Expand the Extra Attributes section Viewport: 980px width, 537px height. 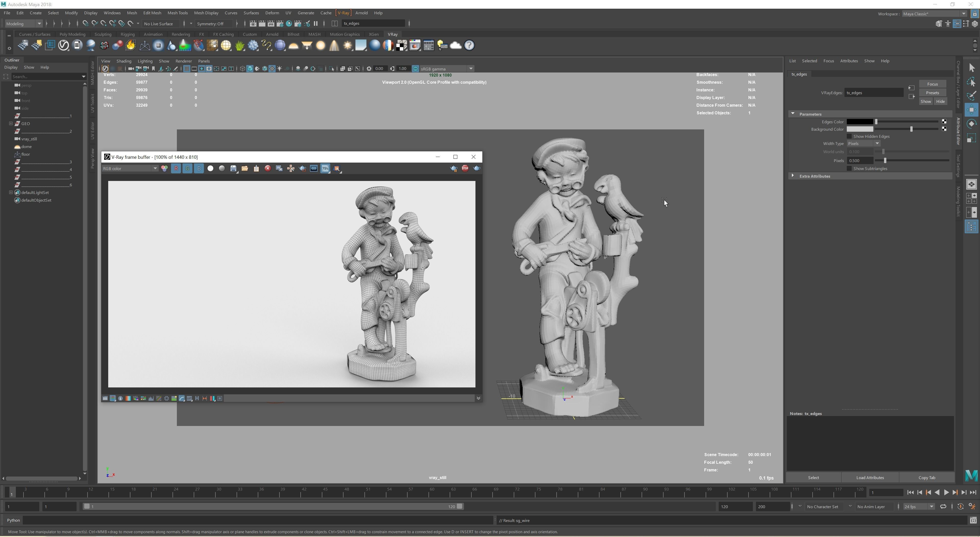click(793, 176)
